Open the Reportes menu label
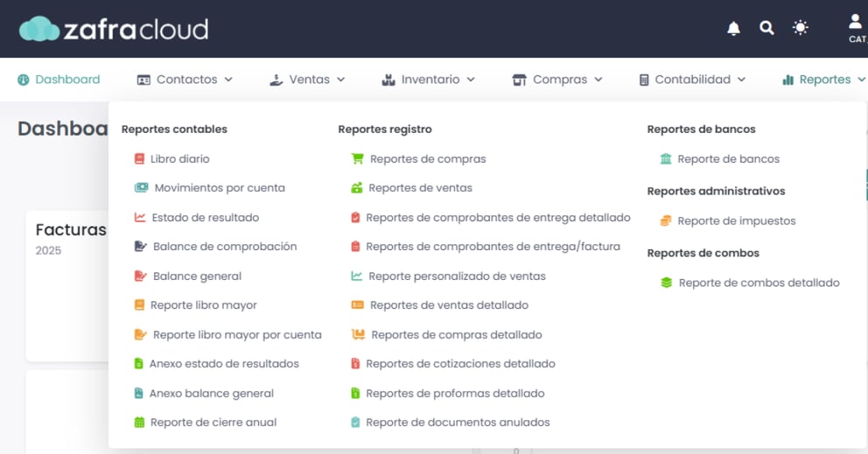Image resolution: width=868 pixels, height=454 pixels. [x=825, y=80]
